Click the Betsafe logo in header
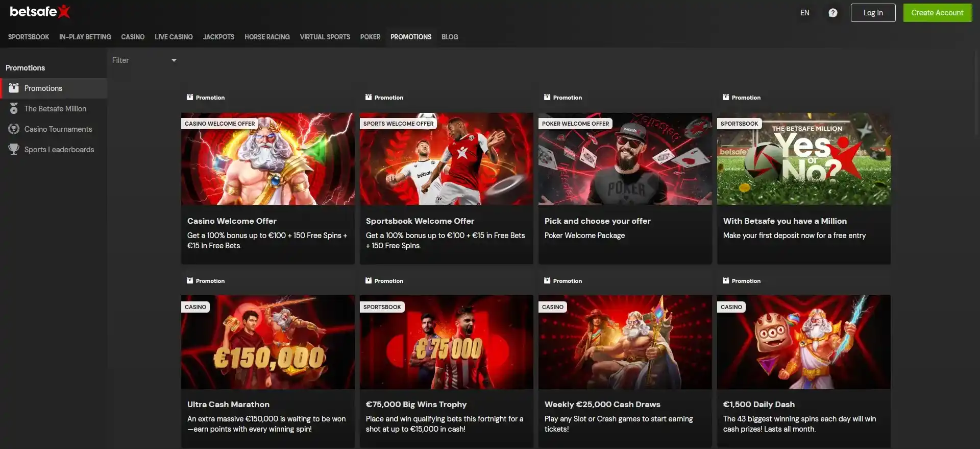The width and height of the screenshot is (980, 449). pos(40,12)
